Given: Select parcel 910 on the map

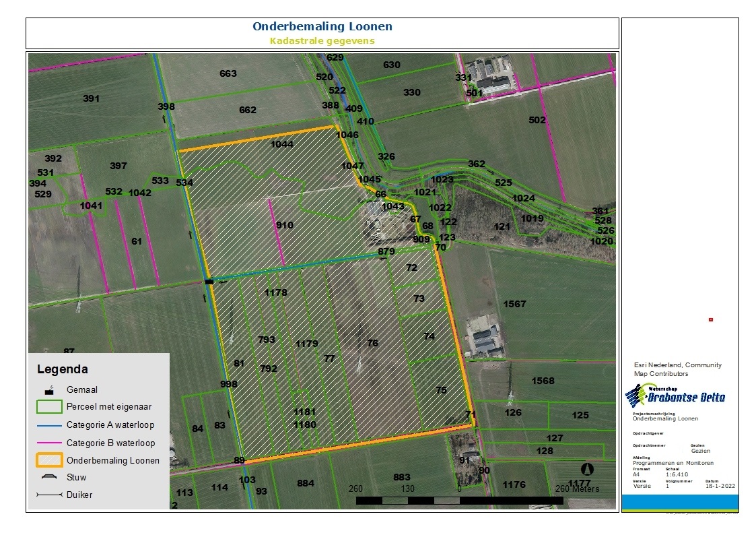Looking at the screenshot, I should tap(284, 225).
